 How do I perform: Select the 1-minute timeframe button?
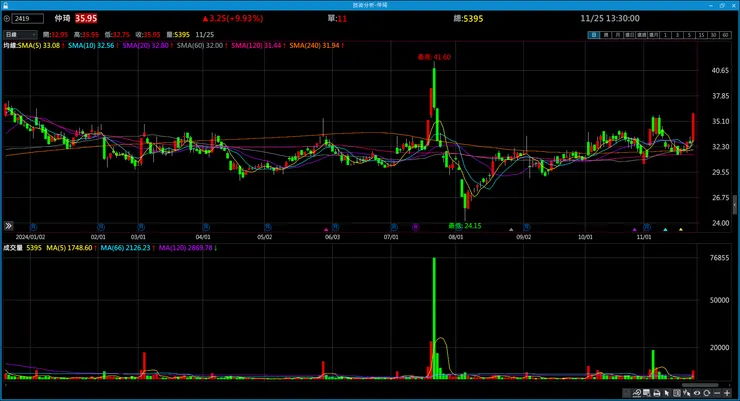coord(665,35)
